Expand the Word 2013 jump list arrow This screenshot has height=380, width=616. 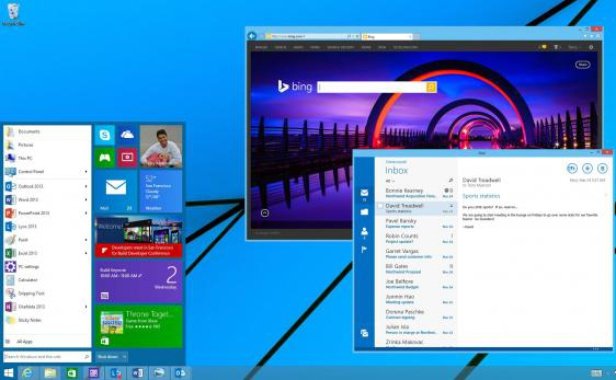(x=86, y=200)
